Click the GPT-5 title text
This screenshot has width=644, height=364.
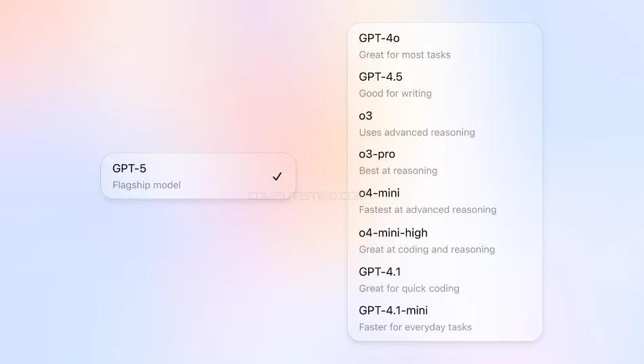coord(129,168)
